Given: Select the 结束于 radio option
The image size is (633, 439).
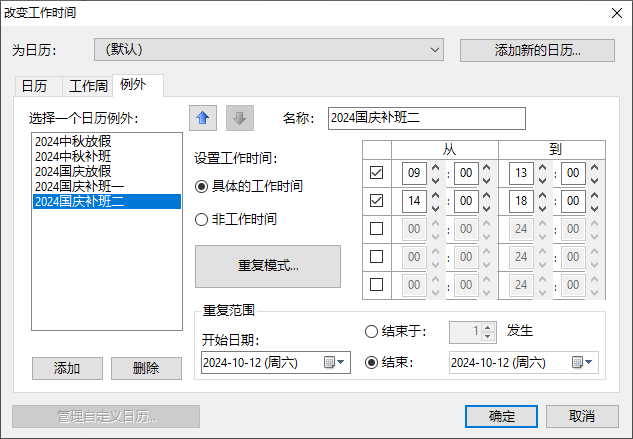Looking at the screenshot, I should (x=372, y=331).
